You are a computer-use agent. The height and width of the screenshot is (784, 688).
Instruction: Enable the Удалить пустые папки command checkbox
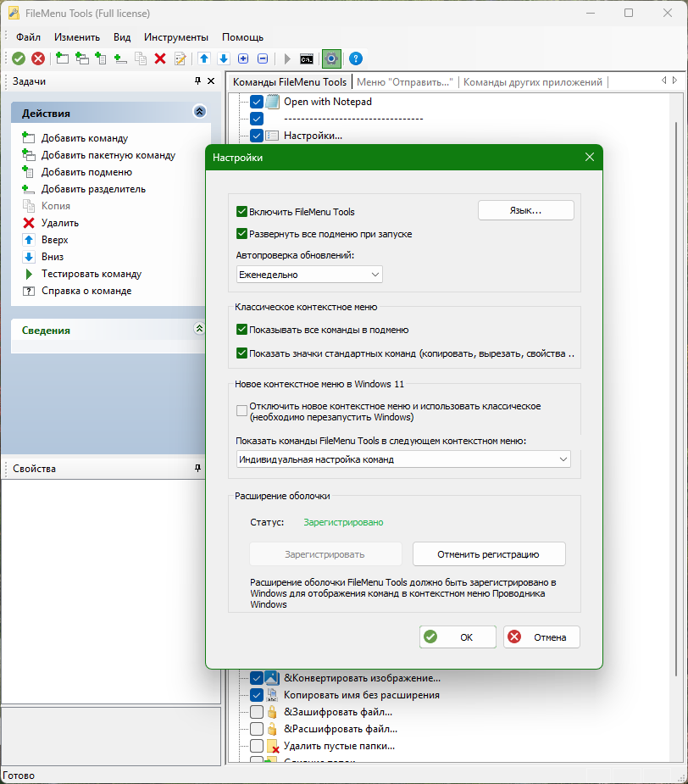[257, 746]
